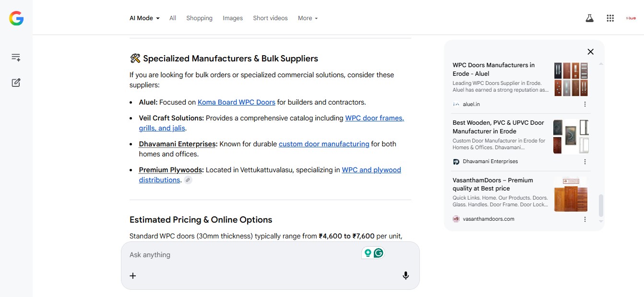Click the bold Aluel: entry in list
644x297 pixels.
[148, 102]
